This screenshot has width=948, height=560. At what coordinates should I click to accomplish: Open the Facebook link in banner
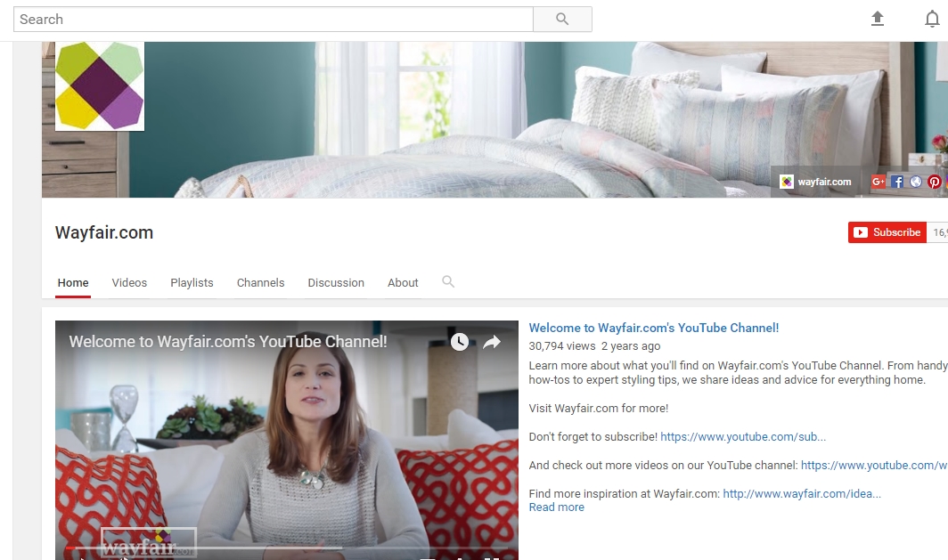coord(897,182)
